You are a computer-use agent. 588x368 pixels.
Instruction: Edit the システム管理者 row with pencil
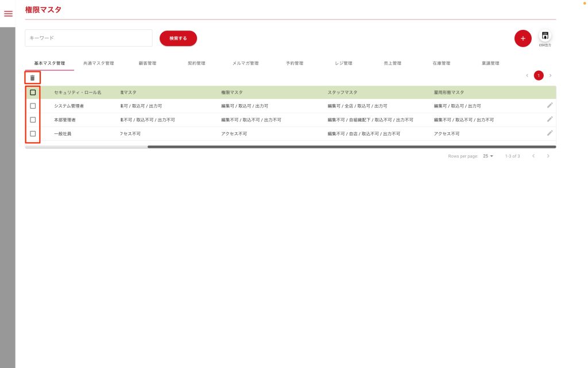[x=550, y=105]
